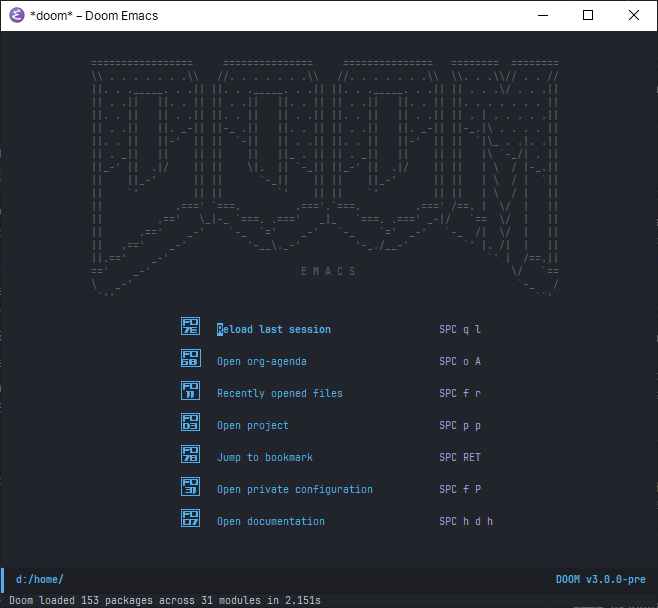The width and height of the screenshot is (658, 608).
Task: Click the SPC f P keybinding text
Action: [x=460, y=489]
